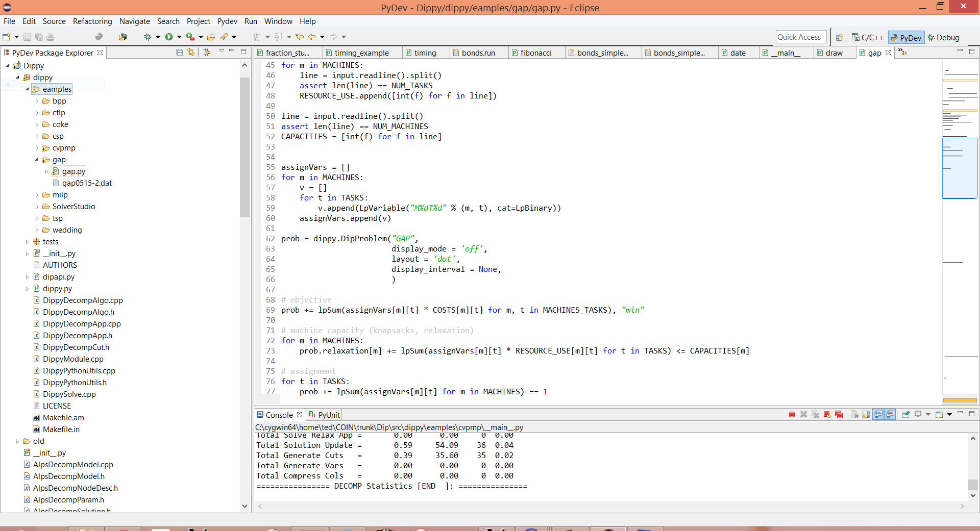
Task: Pin the console with the pin icon
Action: pyautogui.click(x=906, y=415)
